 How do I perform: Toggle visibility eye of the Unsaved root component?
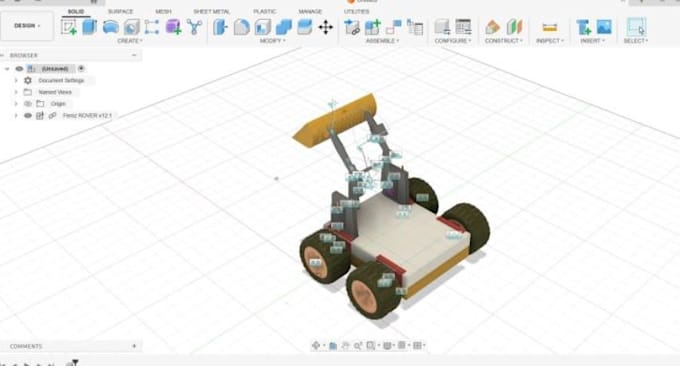click(19, 69)
